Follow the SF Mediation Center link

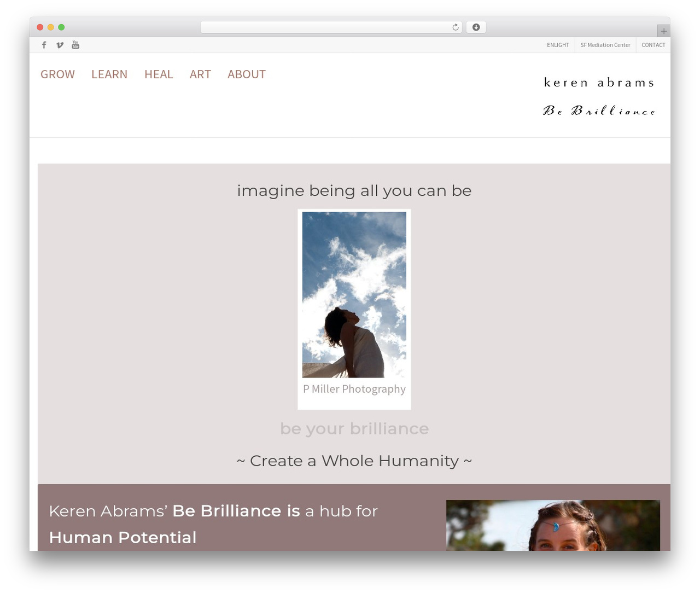pyautogui.click(x=605, y=45)
